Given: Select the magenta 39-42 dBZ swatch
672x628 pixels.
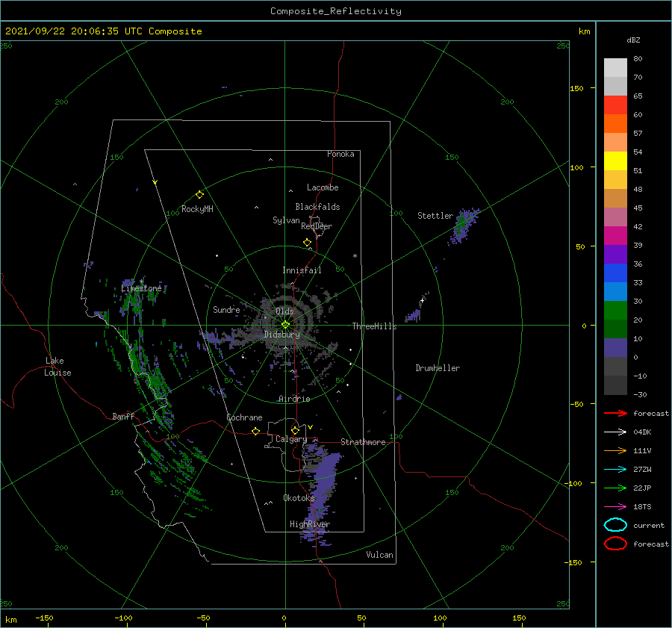Looking at the screenshot, I should [615, 236].
